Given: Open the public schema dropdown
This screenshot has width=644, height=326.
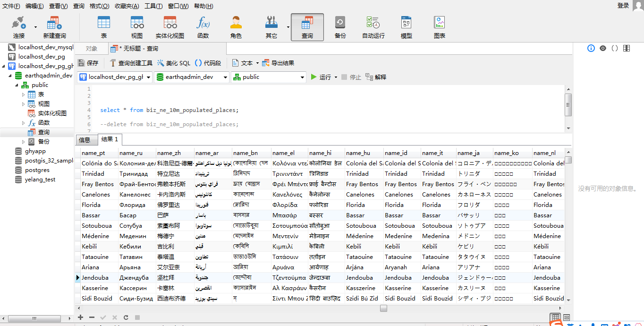Looking at the screenshot, I should (x=269, y=77).
